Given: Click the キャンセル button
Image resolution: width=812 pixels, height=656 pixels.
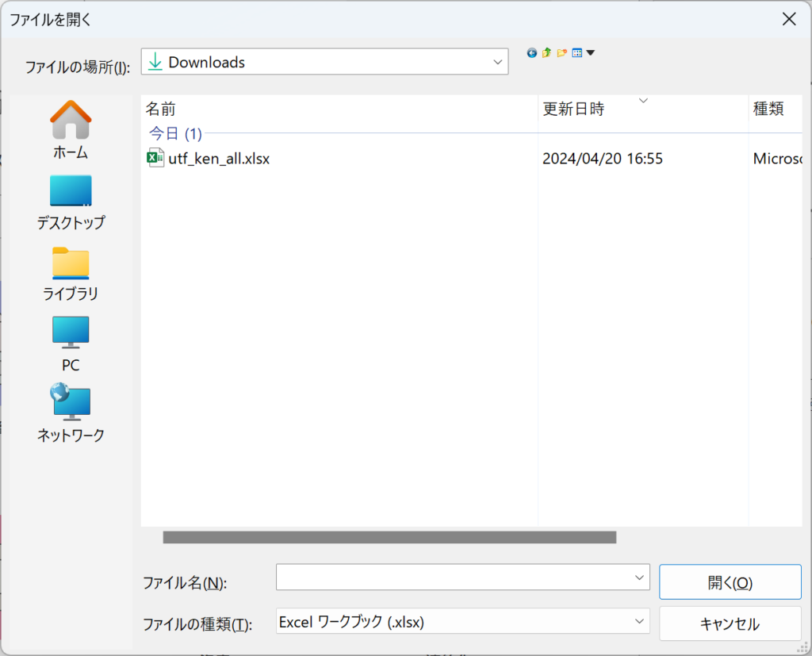Looking at the screenshot, I should coord(730,624).
